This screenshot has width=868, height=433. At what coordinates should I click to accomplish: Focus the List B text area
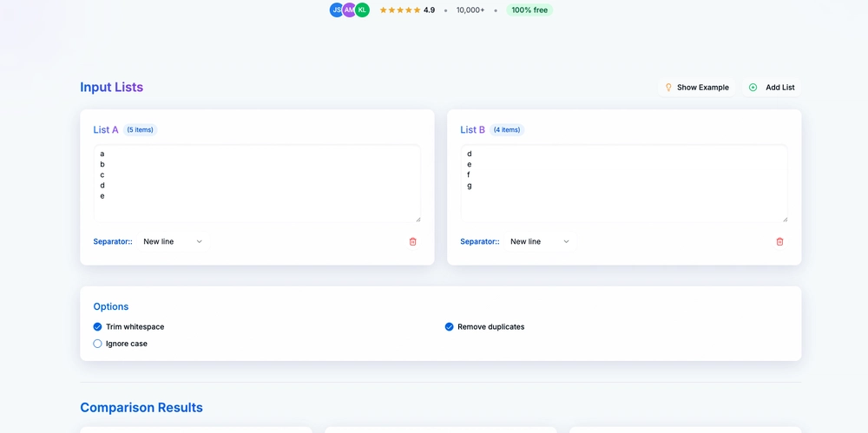tap(624, 183)
